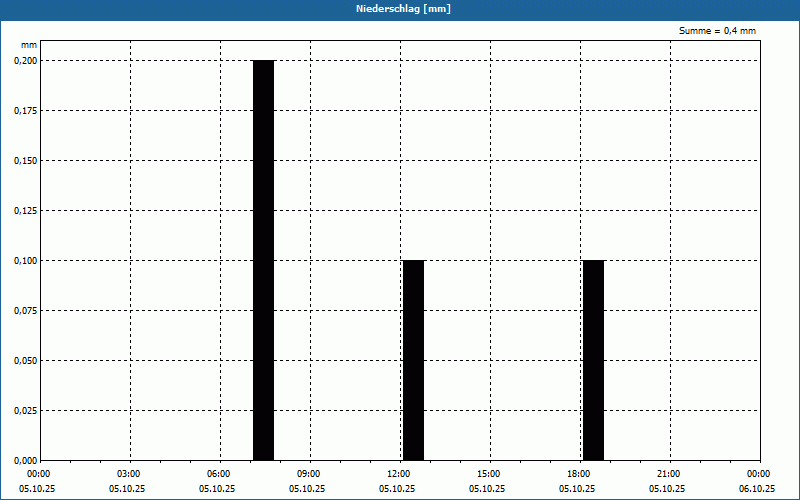Click the 15:00 time axis label
Image resolution: width=800 pixels, height=500 pixels.
487,474
